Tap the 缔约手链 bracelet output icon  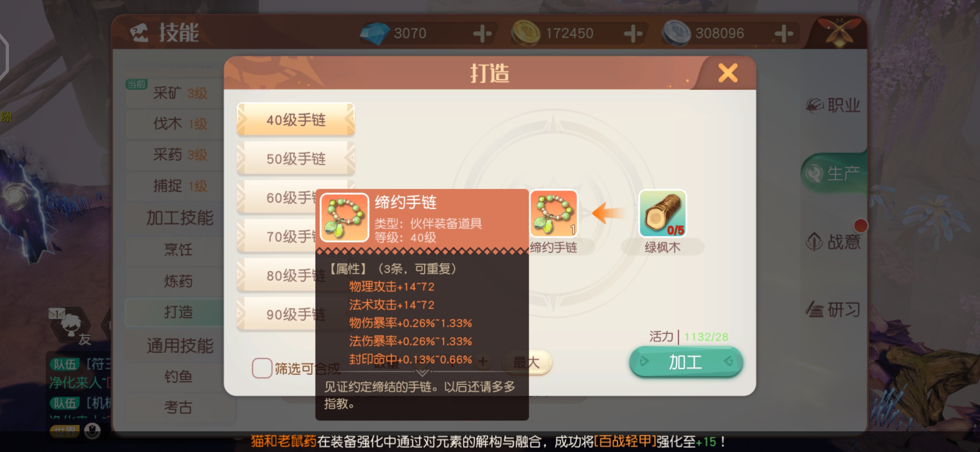[x=554, y=213]
